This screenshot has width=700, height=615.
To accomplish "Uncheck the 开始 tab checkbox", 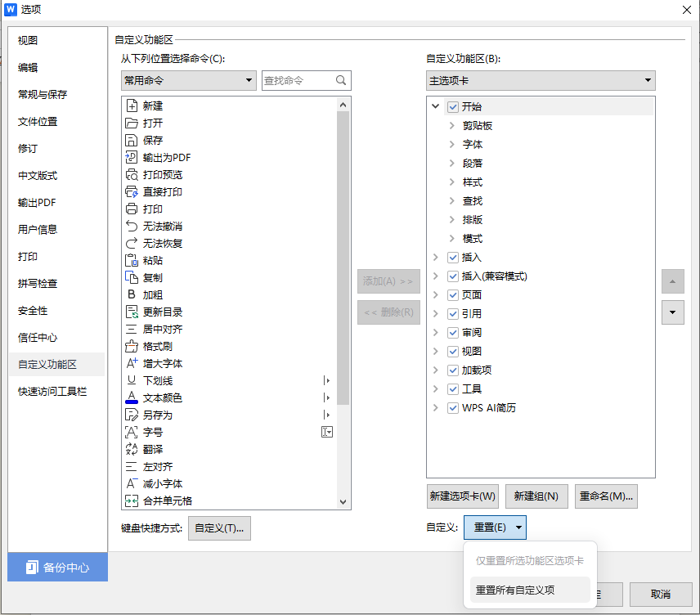I will [453, 107].
